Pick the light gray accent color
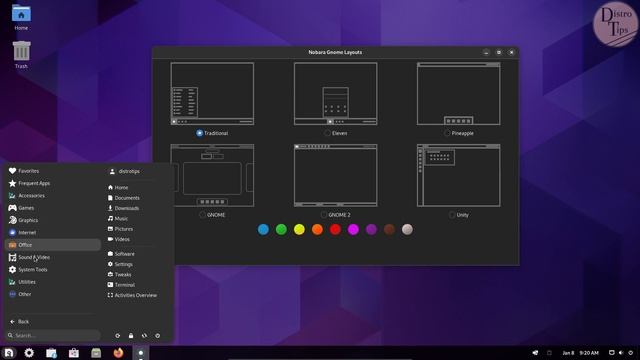The height and width of the screenshot is (360, 640). (407, 229)
